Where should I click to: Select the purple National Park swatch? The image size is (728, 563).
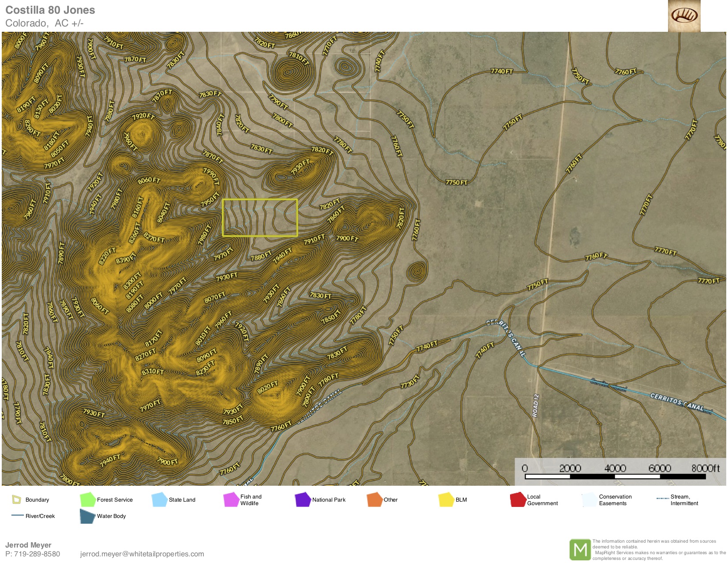point(303,499)
